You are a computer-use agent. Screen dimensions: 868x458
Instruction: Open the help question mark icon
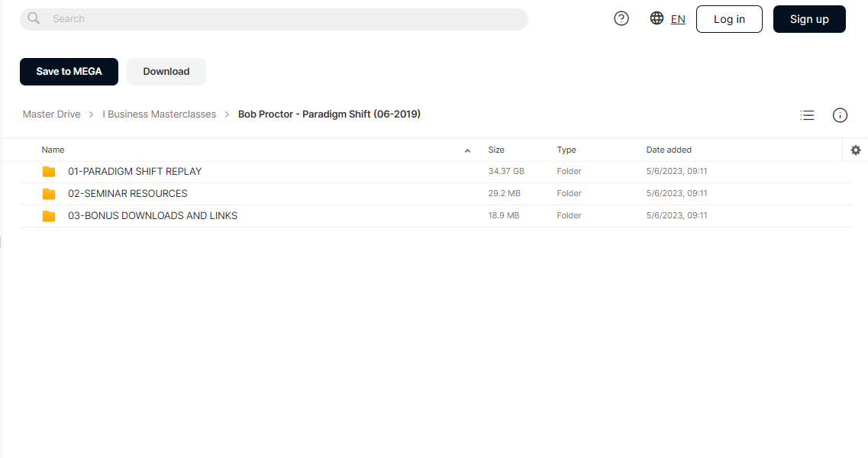621,19
